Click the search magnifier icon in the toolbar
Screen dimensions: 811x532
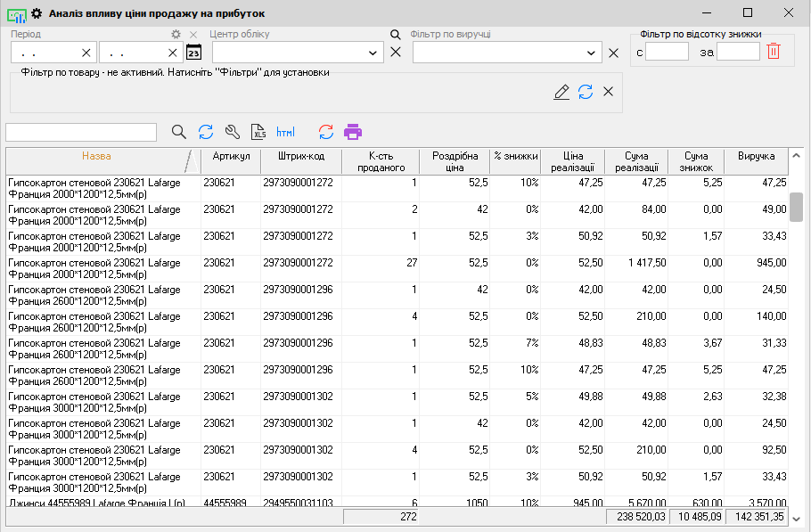click(x=179, y=132)
